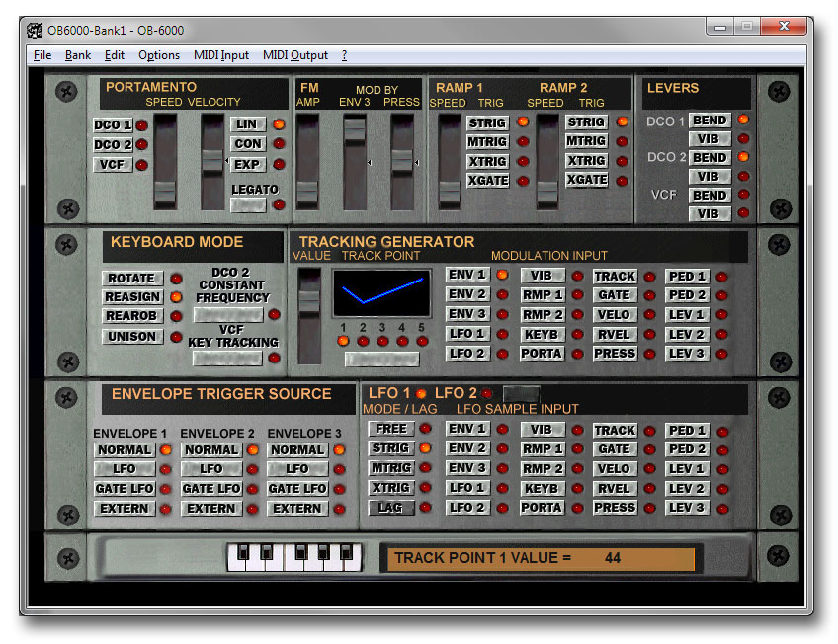Select PED 1 tracking modulation input
838x644 pixels.
point(687,277)
